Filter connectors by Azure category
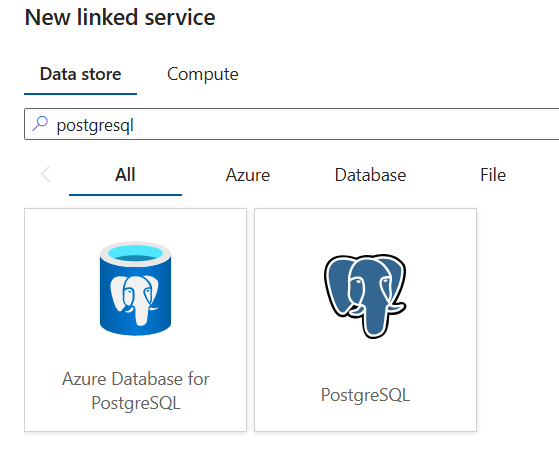This screenshot has width=559, height=474. (x=248, y=175)
